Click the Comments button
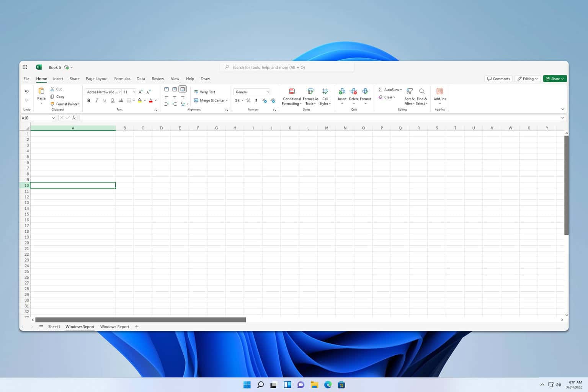Screen dimensions: 588x392 coord(498,78)
